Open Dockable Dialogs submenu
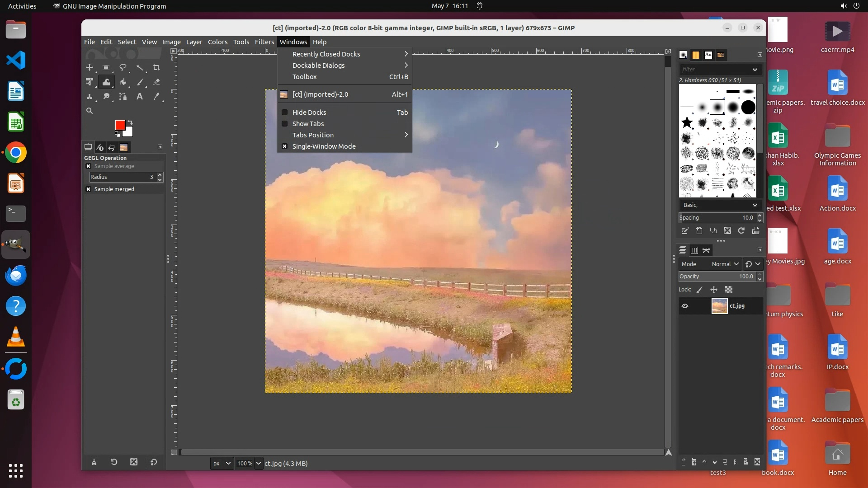The height and width of the screenshot is (488, 868). coord(318,66)
